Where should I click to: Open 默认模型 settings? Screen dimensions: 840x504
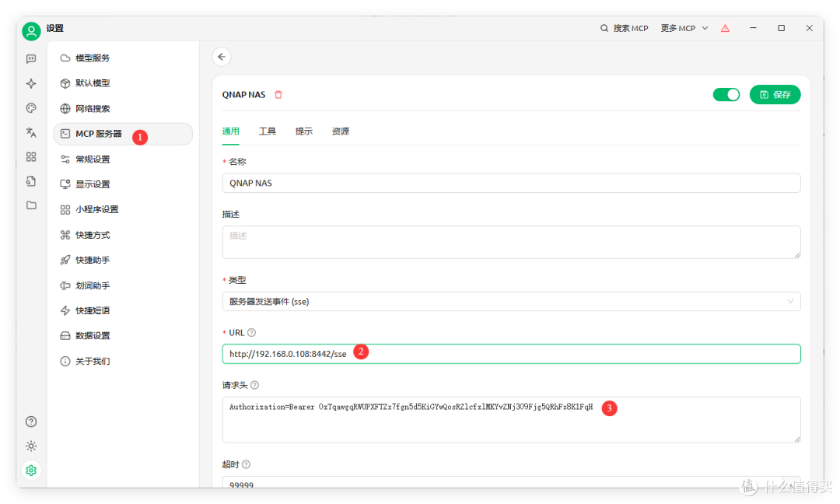pyautogui.click(x=123, y=83)
